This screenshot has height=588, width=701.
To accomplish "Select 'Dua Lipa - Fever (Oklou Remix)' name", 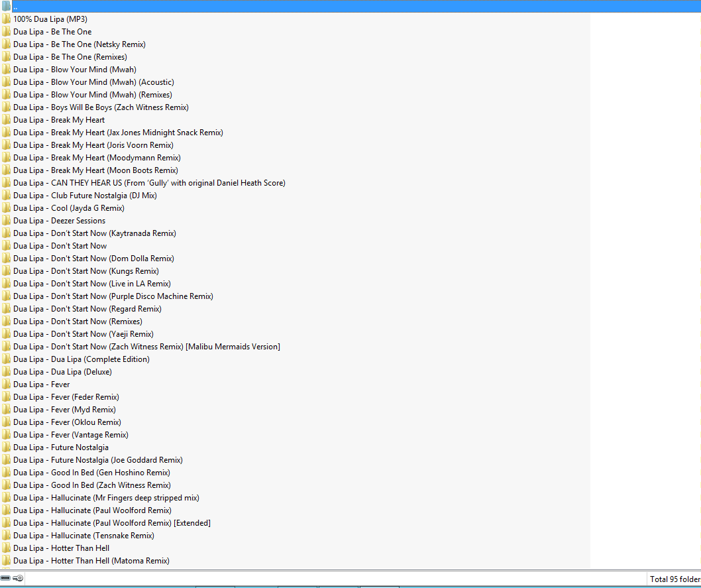I will (67, 422).
